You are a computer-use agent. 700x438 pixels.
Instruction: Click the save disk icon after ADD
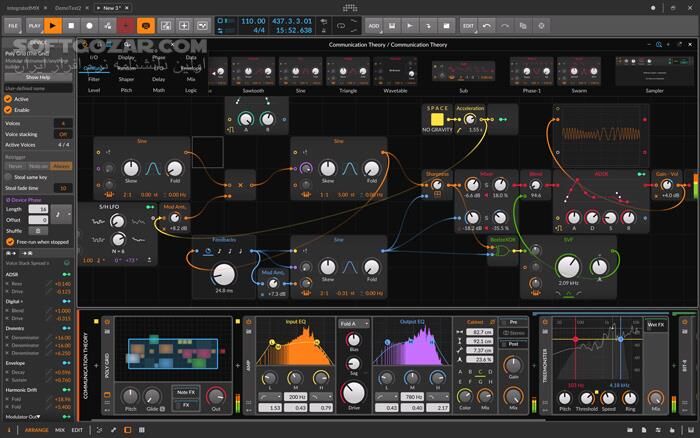click(392, 26)
